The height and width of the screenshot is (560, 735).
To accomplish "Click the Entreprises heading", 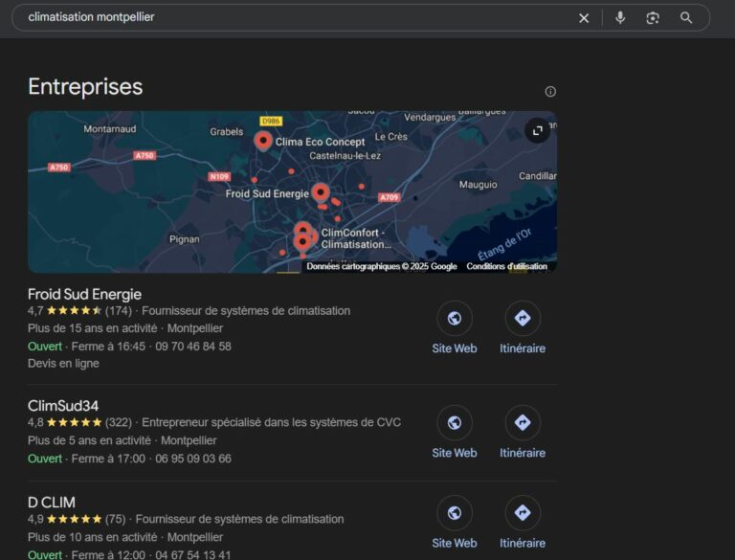I will coord(85,87).
